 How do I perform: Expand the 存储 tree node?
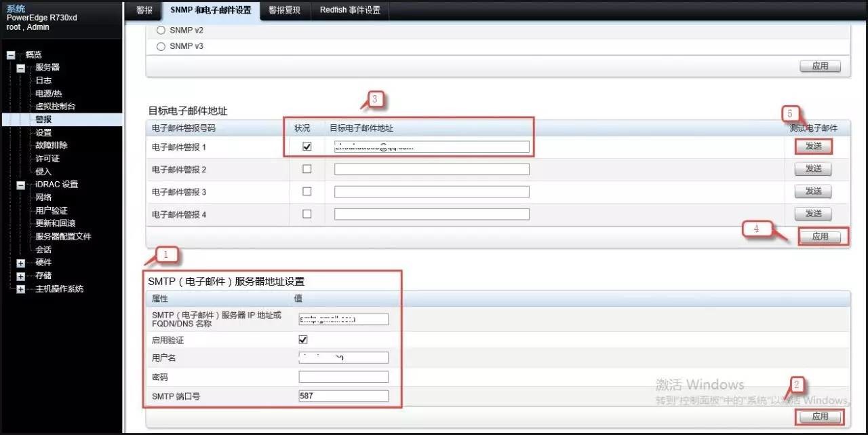coord(20,276)
